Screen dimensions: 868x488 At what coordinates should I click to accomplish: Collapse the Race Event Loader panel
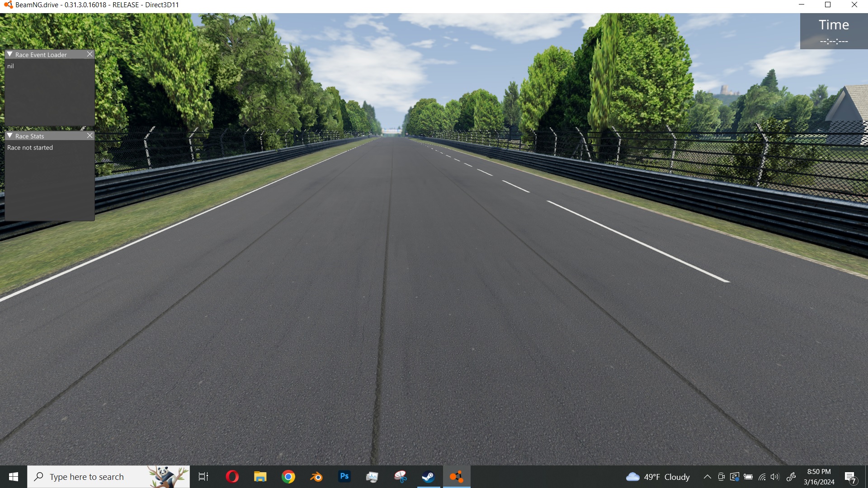[9, 54]
